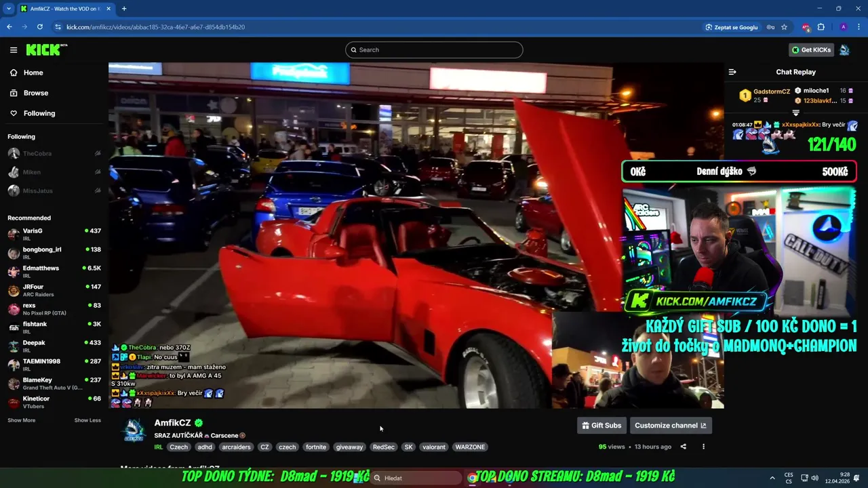Open the Chrome profile A avatar
The width and height of the screenshot is (868, 488).
click(x=843, y=27)
